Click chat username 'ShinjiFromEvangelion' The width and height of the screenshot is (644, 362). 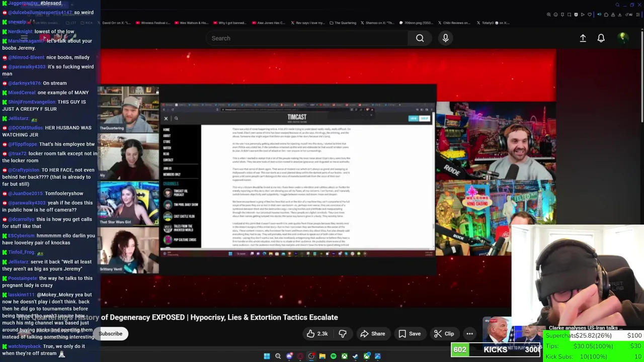(32, 102)
